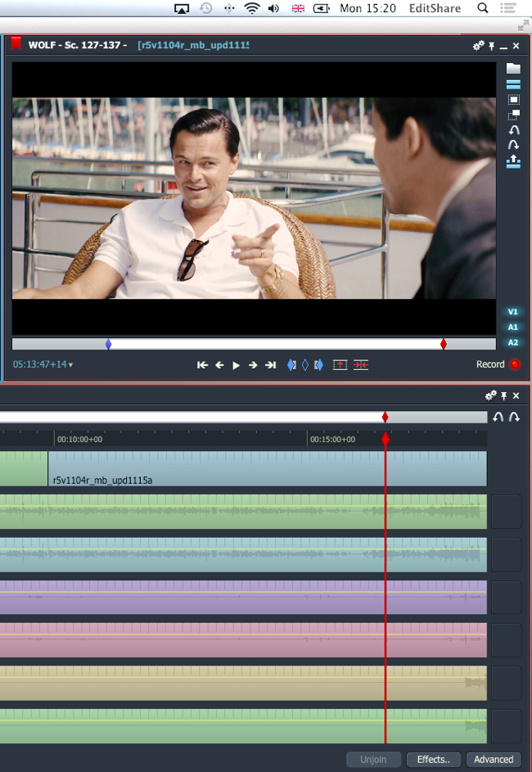
Task: Toggle the A1 audio track
Action: coord(513,327)
